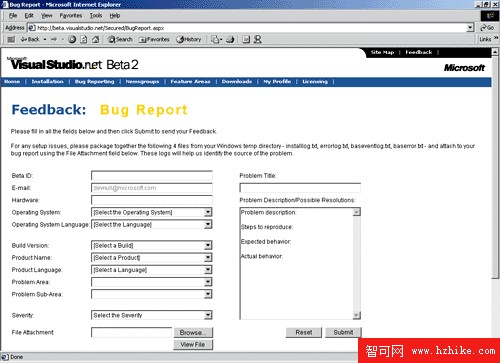Expand the Operating System dropdown

coord(208,212)
